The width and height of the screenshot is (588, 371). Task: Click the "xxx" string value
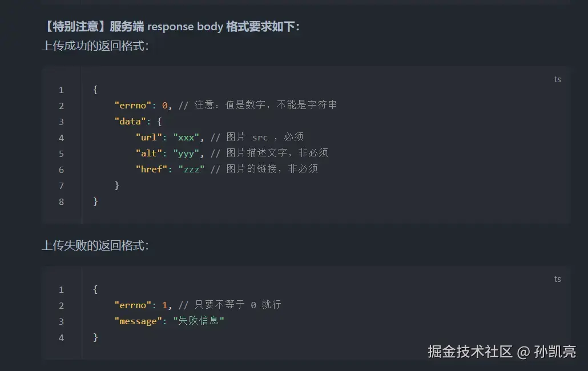coord(186,137)
